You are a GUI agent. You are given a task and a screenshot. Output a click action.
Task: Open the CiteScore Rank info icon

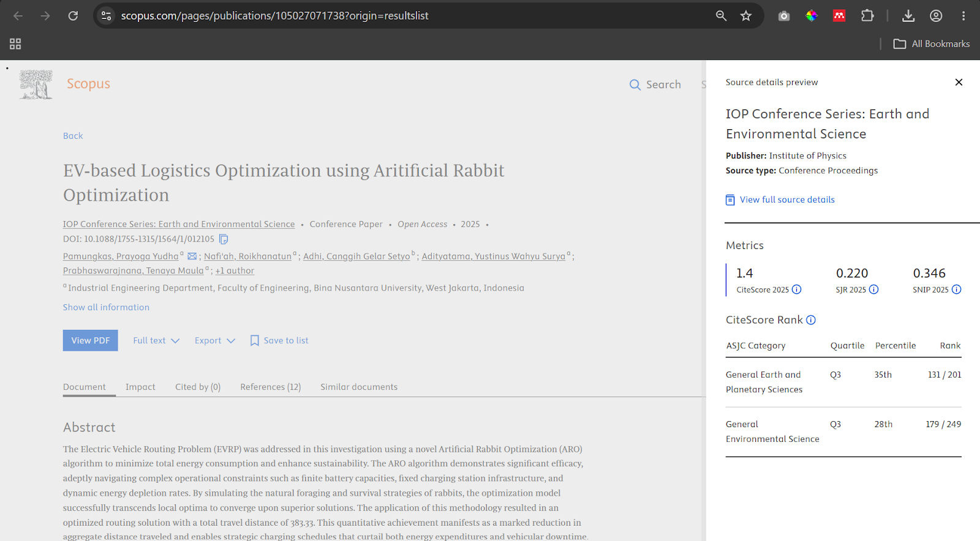pos(811,320)
